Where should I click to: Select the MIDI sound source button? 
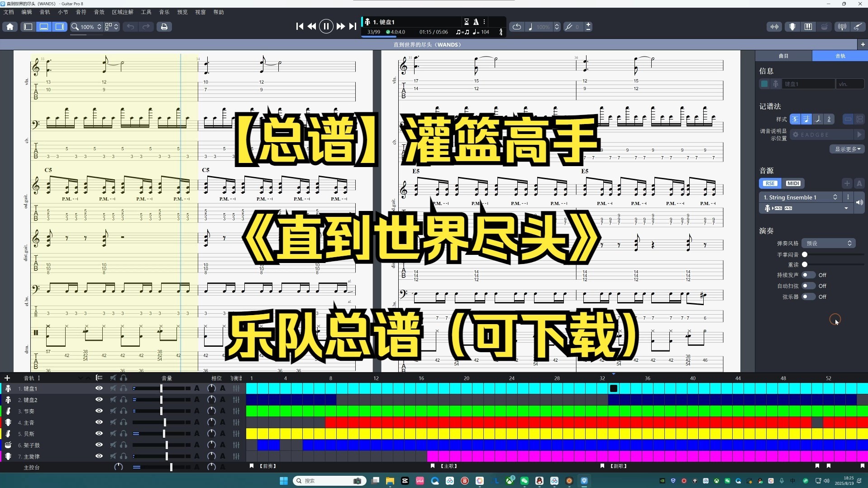(793, 183)
